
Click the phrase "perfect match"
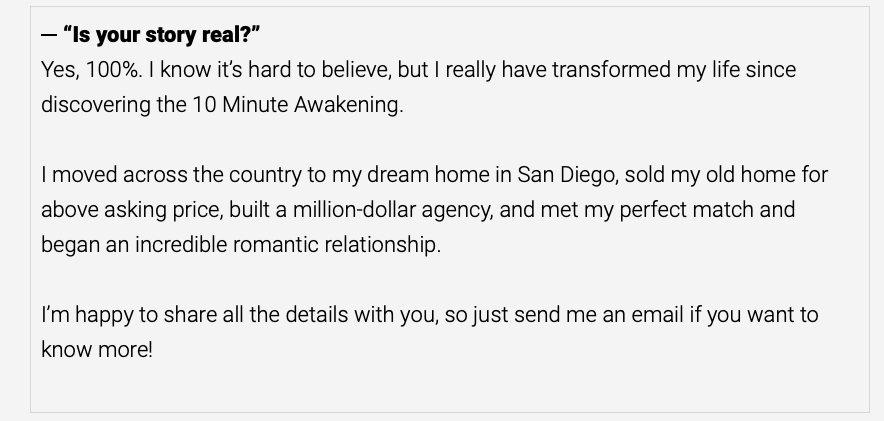pos(682,210)
